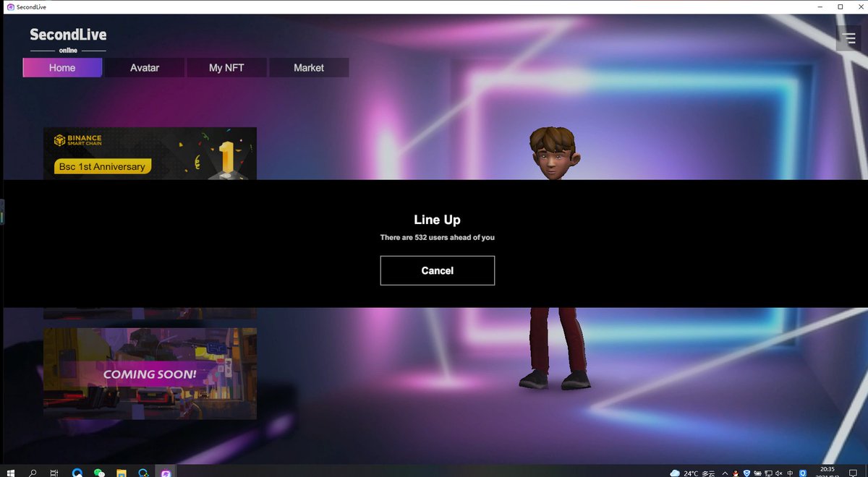Image resolution: width=868 pixels, height=477 pixels.
Task: Maximize the SecondLive window
Action: pyautogui.click(x=840, y=7)
